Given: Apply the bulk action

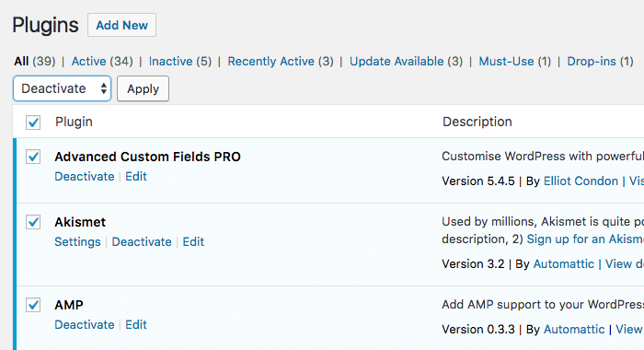Looking at the screenshot, I should tap(143, 88).
